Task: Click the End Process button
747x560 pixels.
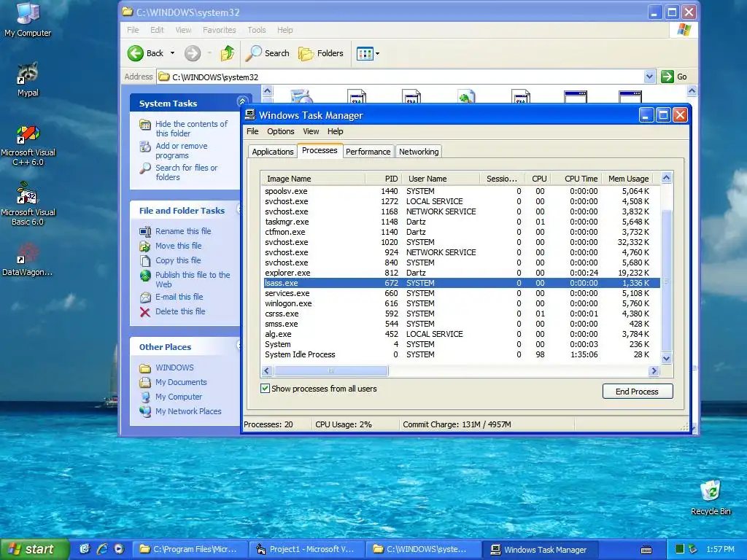Action: 638,392
